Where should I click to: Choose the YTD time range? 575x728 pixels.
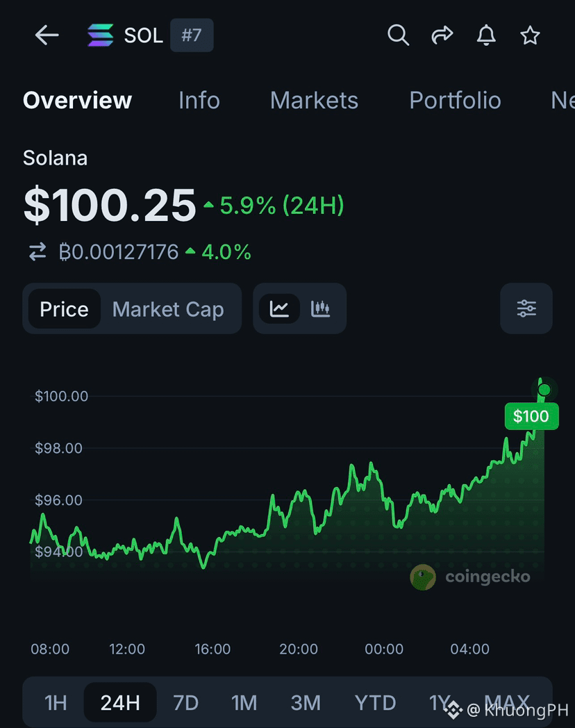[375, 702]
